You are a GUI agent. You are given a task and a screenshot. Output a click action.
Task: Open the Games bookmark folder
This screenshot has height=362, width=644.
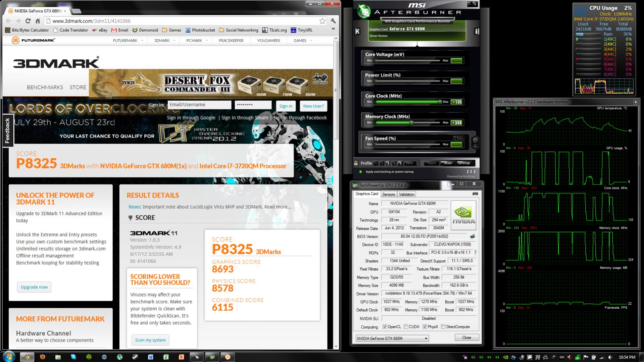point(171,30)
